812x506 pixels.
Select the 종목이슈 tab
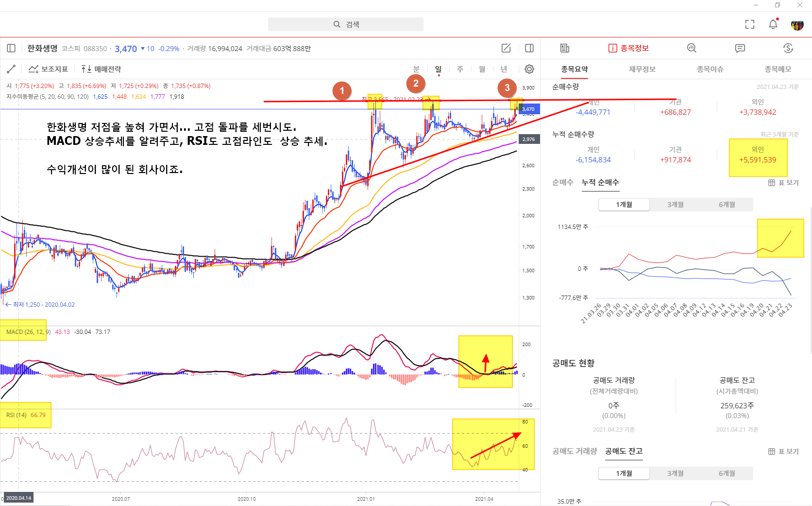[x=710, y=69]
